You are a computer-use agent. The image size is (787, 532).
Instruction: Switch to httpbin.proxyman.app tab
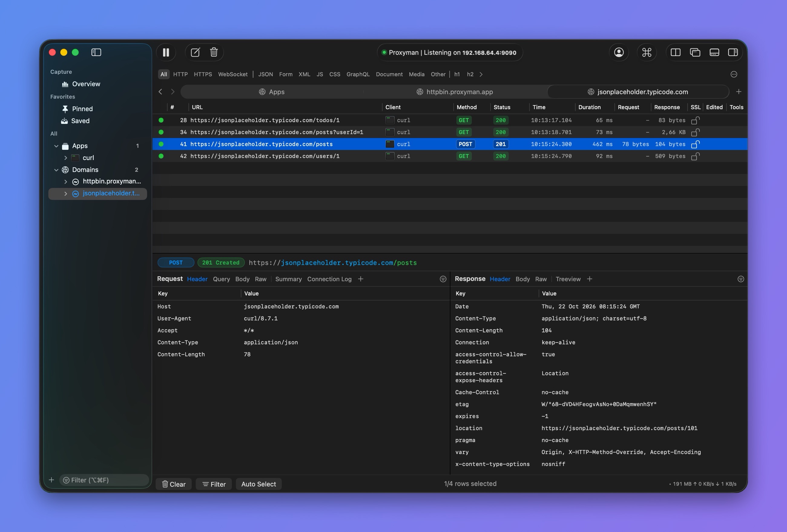[x=455, y=92]
